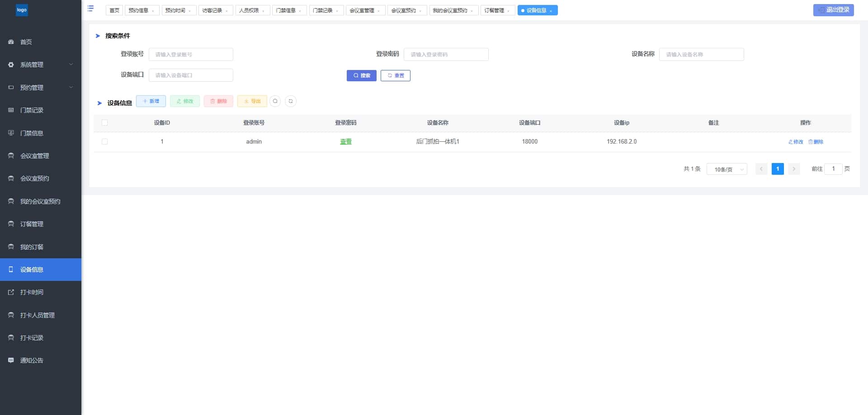Click the green 修改 toolbar button
This screenshot has width=868, height=415.
pyautogui.click(x=185, y=101)
